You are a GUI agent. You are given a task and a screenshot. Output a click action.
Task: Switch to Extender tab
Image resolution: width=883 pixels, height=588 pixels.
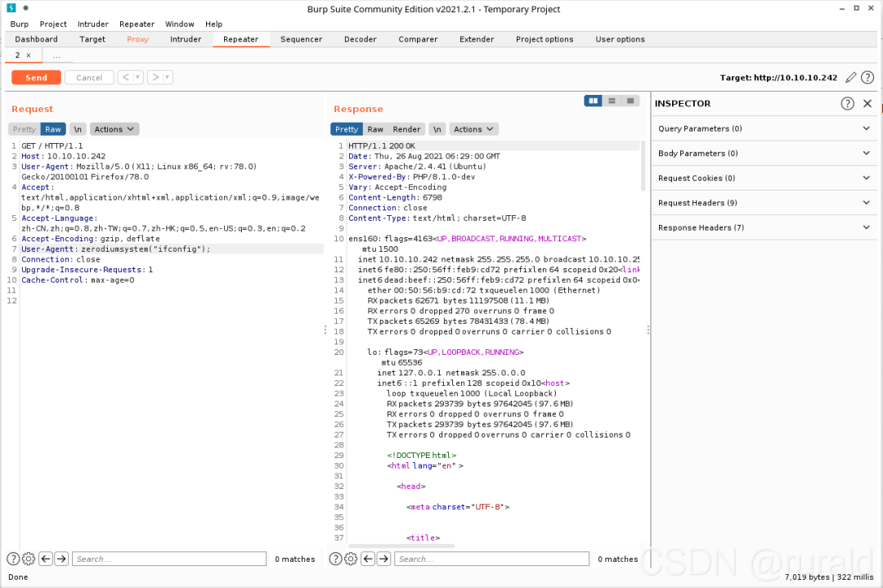477,39
